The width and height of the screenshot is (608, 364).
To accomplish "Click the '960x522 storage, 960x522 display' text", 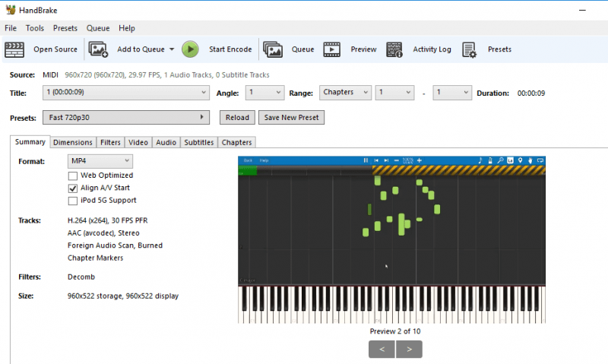I will point(123,296).
